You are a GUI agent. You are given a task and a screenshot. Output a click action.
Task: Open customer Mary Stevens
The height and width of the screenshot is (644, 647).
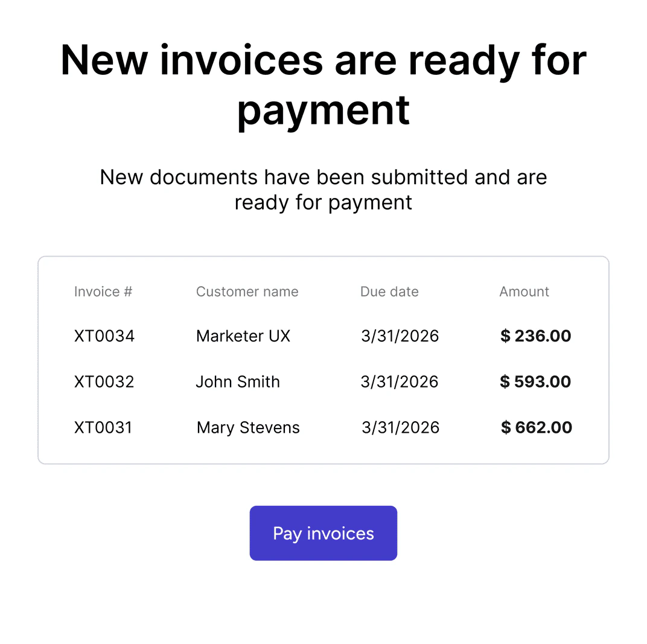click(x=247, y=427)
